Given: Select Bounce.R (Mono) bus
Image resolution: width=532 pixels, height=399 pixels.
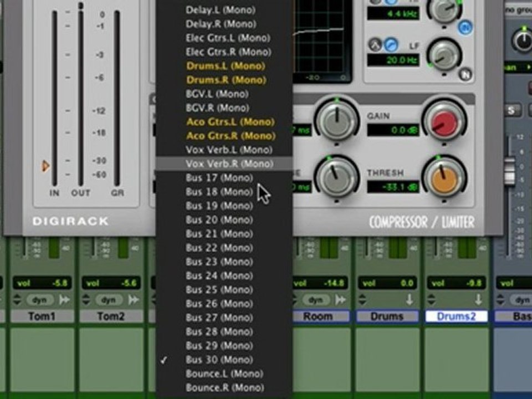Looking at the screenshot, I should (x=224, y=388).
